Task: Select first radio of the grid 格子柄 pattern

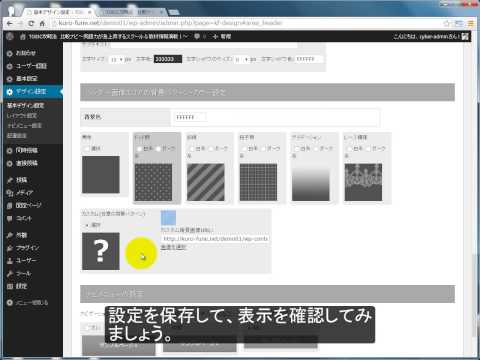Action: click(244, 149)
